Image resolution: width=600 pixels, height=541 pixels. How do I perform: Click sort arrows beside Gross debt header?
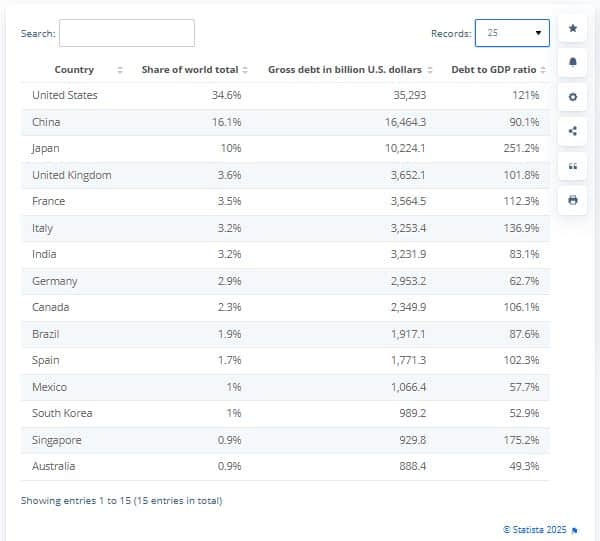point(431,70)
